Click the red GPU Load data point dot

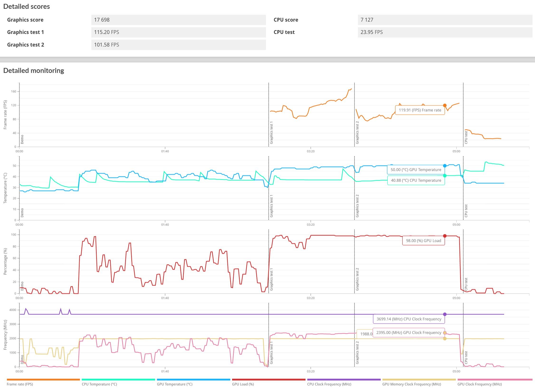(x=445, y=236)
